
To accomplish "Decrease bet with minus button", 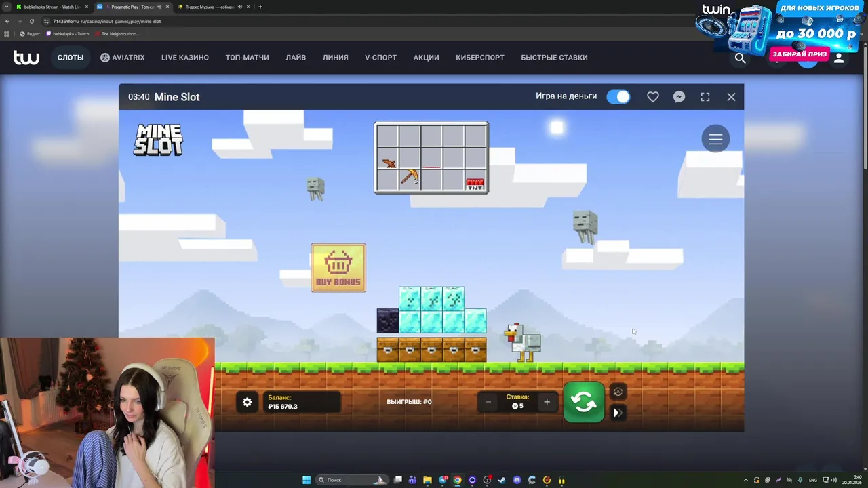I will pyautogui.click(x=488, y=402).
